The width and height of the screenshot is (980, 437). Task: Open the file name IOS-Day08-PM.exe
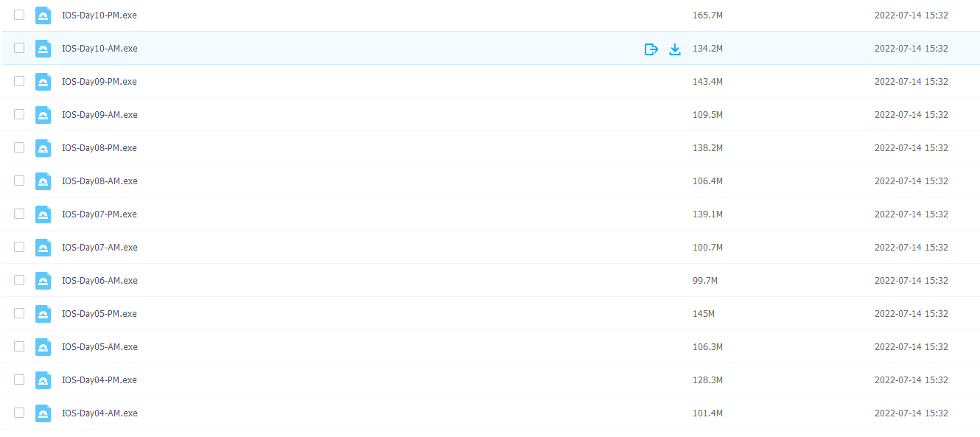(99, 147)
